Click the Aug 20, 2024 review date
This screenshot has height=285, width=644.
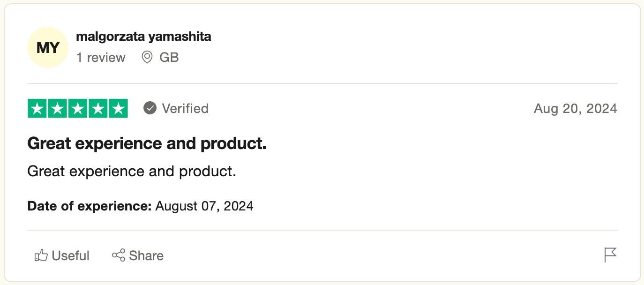point(575,109)
